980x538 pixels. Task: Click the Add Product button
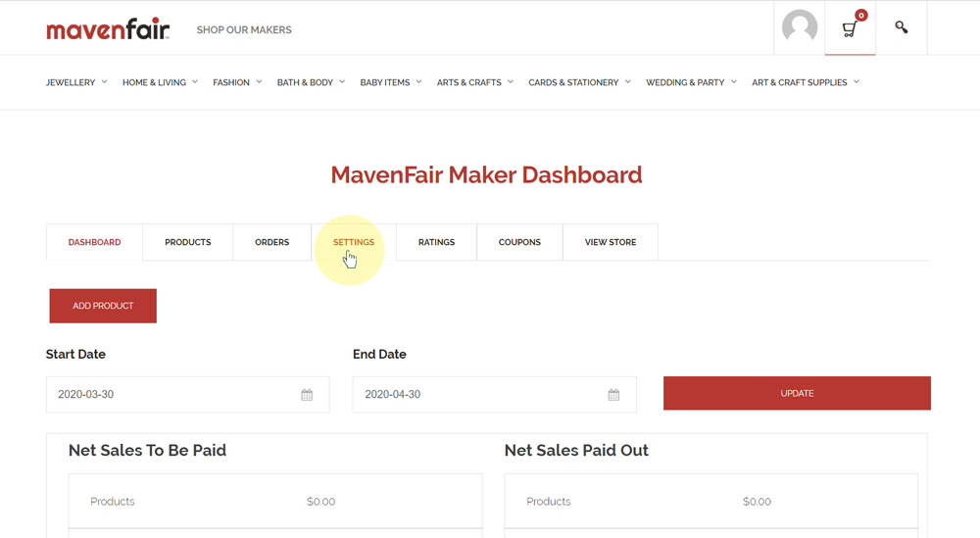pyautogui.click(x=103, y=306)
